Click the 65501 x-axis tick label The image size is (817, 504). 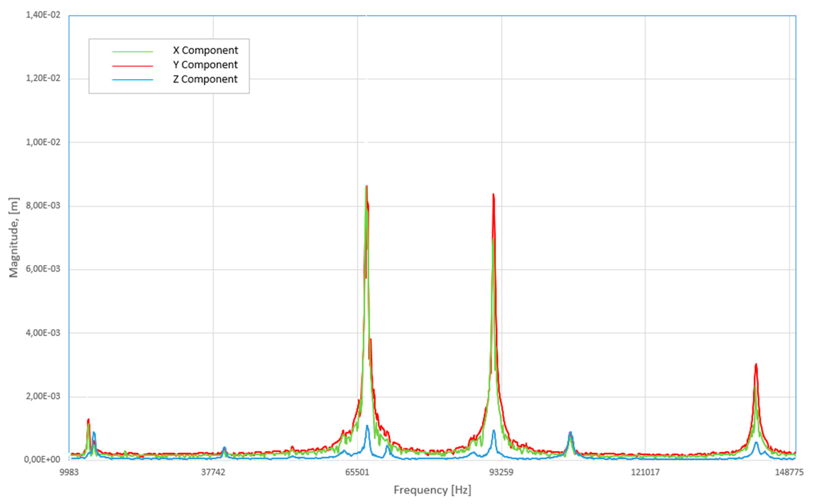(x=357, y=472)
